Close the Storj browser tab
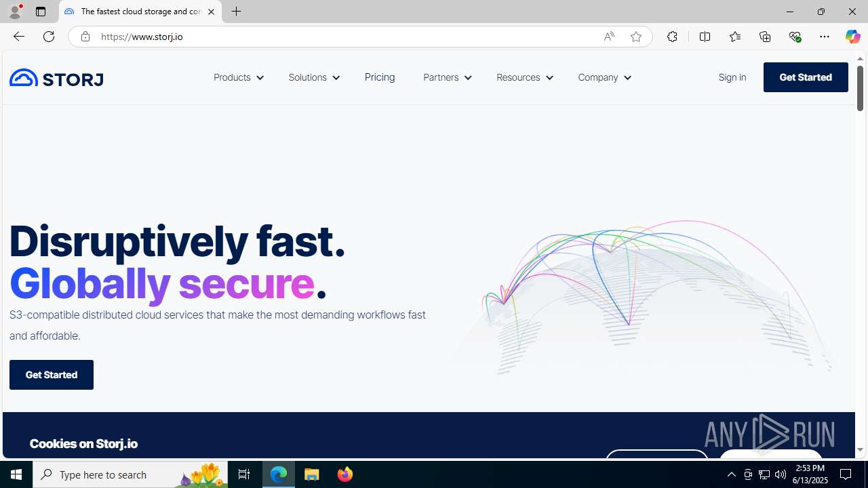This screenshot has width=868, height=488. (x=211, y=12)
